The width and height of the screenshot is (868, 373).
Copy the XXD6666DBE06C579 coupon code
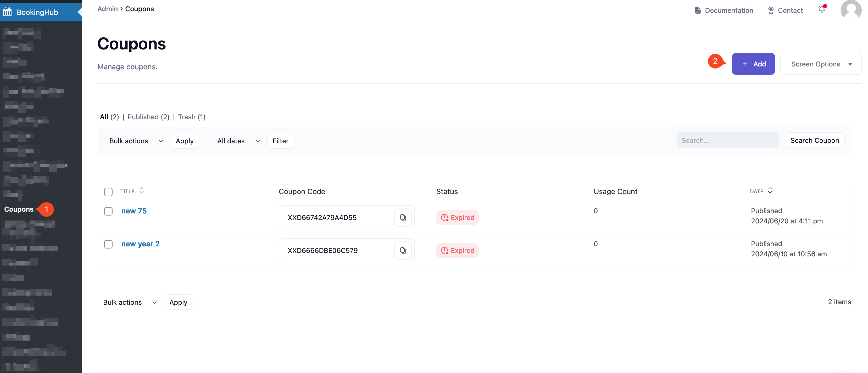[x=403, y=251]
